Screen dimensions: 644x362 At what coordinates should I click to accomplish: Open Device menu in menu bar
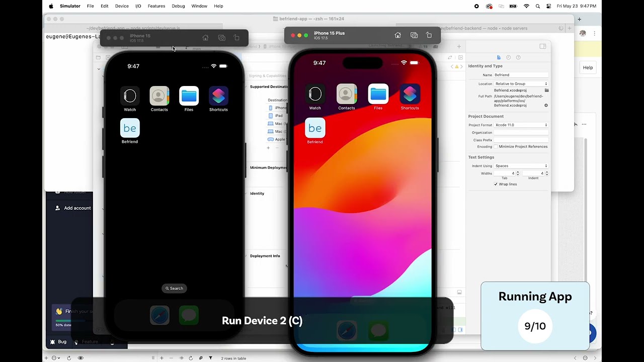(x=122, y=6)
